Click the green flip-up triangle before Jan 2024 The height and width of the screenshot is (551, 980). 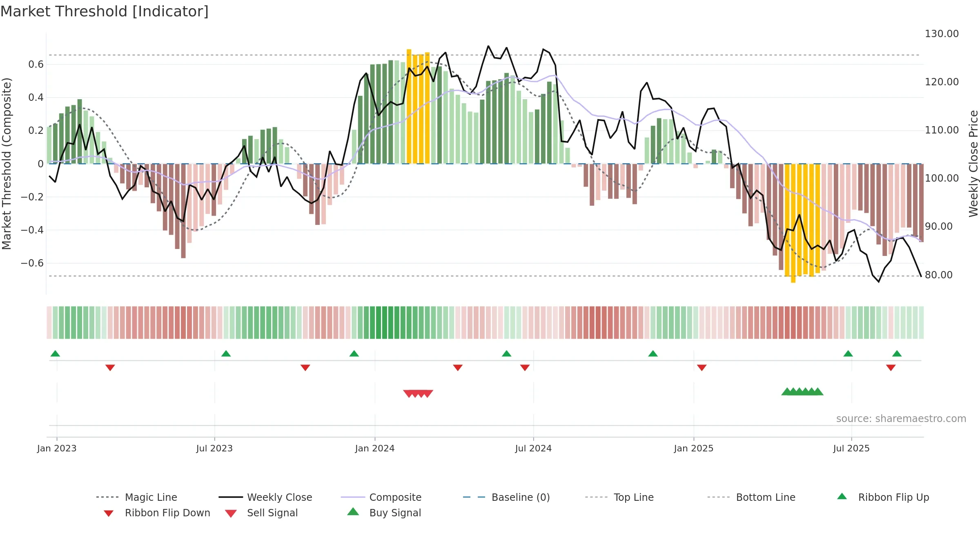(354, 353)
